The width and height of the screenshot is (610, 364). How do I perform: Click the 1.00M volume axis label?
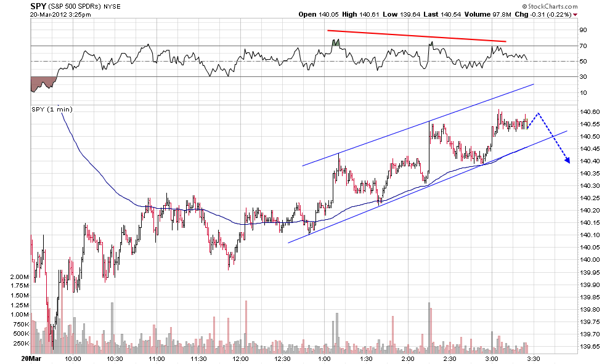point(20,315)
